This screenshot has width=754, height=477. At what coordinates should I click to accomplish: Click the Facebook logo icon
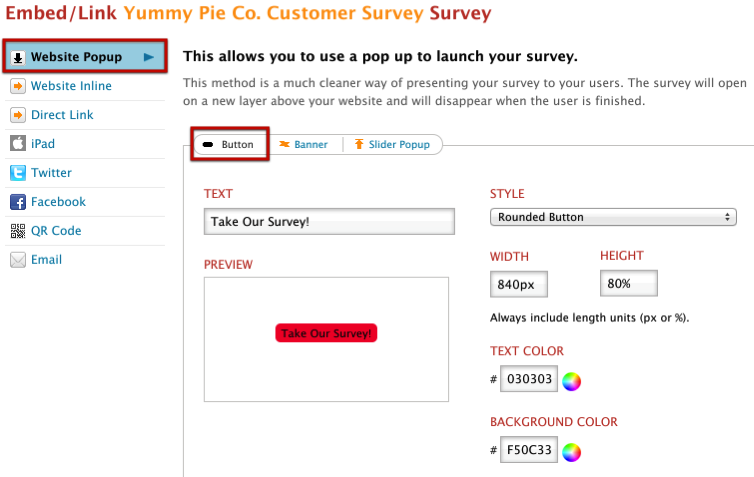coord(18,202)
